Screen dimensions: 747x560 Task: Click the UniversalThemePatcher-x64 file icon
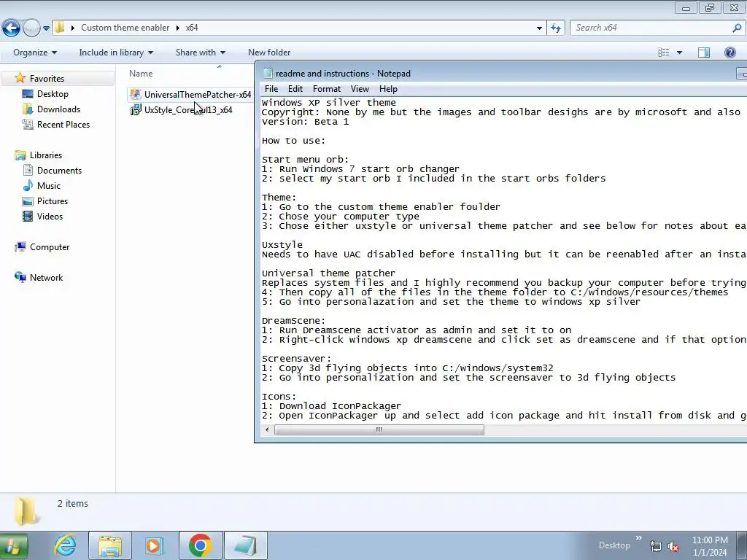[x=135, y=94]
